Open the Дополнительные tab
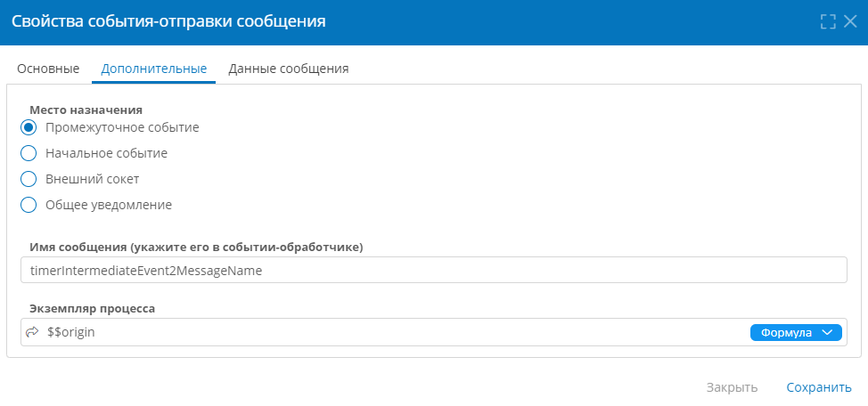 [x=154, y=69]
